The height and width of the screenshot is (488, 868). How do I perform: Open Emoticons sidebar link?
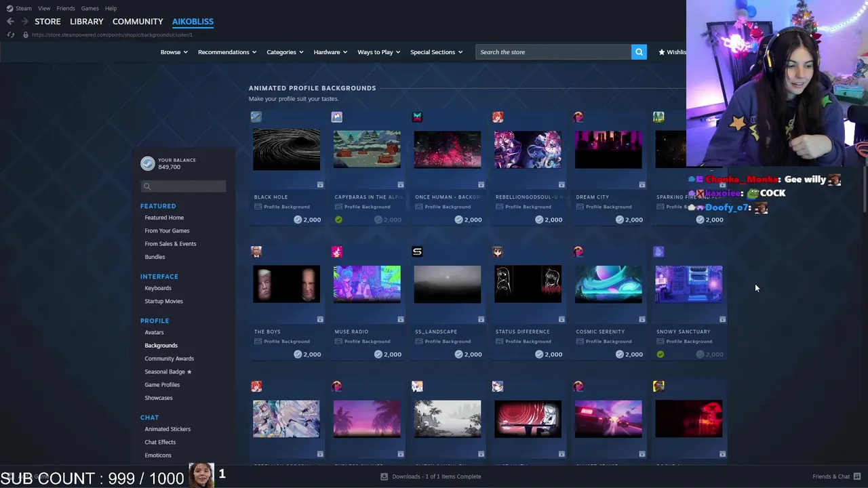point(158,455)
